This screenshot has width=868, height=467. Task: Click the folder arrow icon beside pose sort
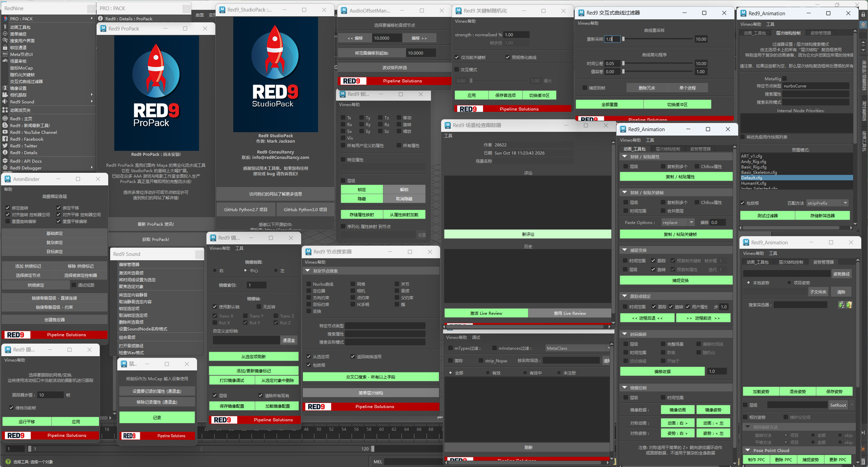pyautogui.click(x=849, y=305)
